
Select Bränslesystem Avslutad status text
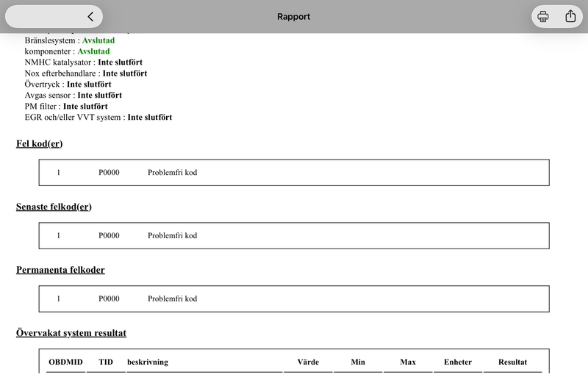pos(98,40)
